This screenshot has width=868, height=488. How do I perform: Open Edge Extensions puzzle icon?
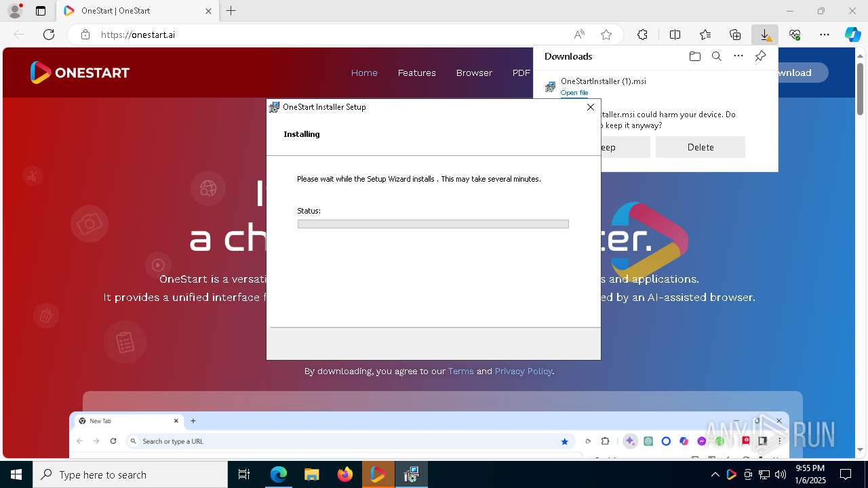642,35
